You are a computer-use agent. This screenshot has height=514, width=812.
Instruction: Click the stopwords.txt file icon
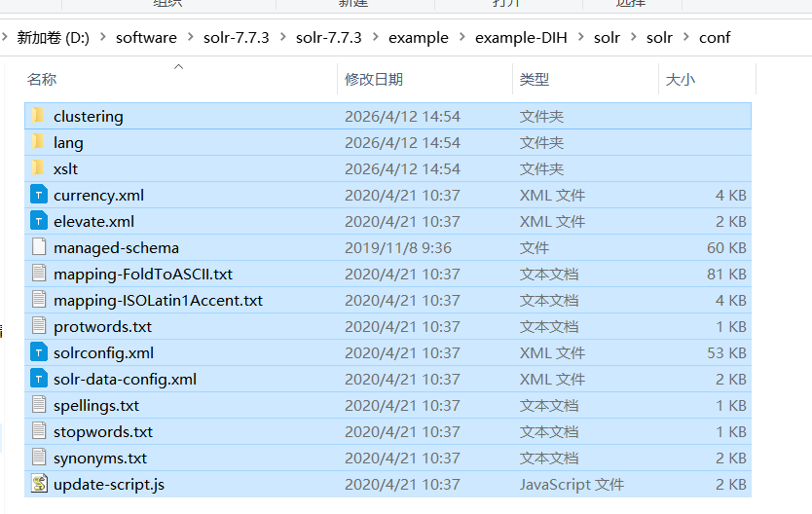pos(39,431)
